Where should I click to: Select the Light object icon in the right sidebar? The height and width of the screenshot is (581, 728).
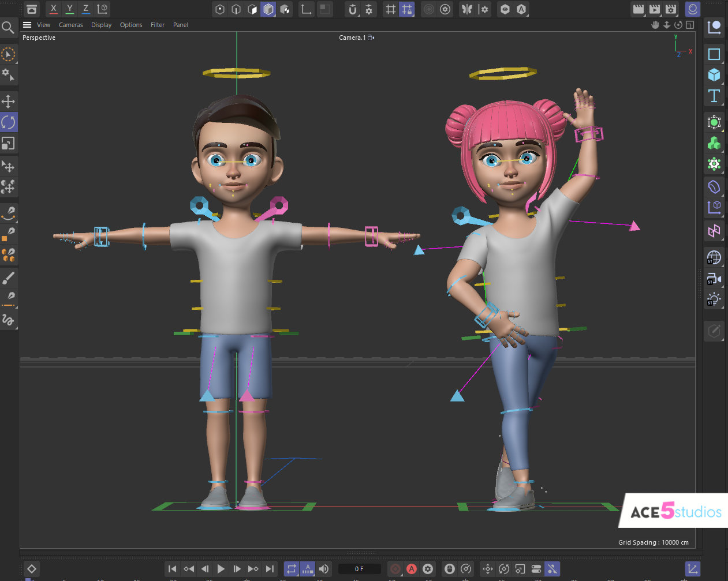pyautogui.click(x=714, y=299)
